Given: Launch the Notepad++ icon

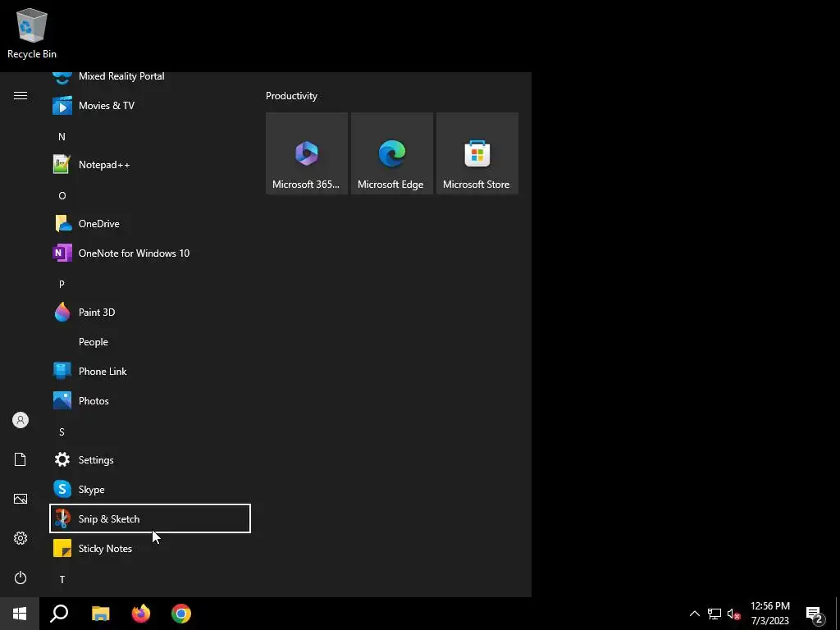Looking at the screenshot, I should click(62, 164).
